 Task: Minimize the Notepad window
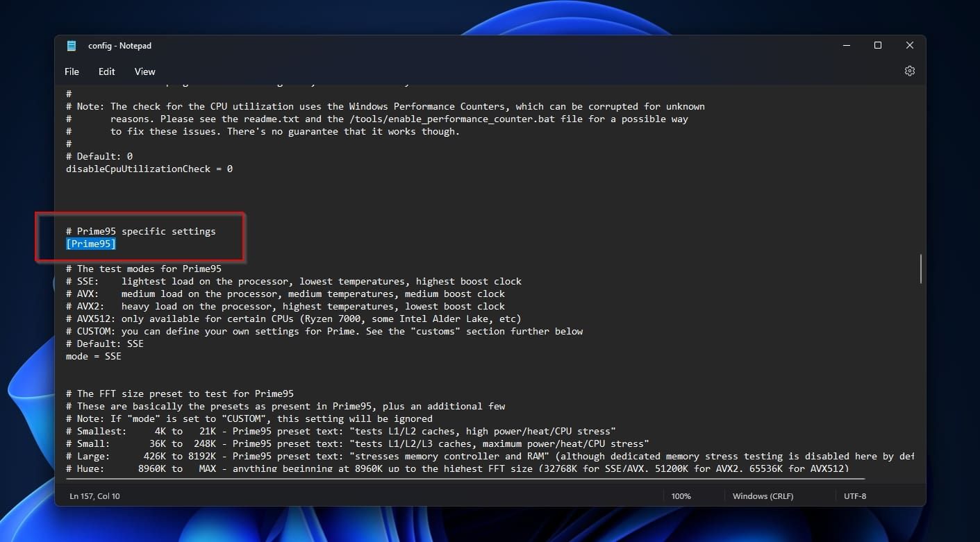pos(846,45)
